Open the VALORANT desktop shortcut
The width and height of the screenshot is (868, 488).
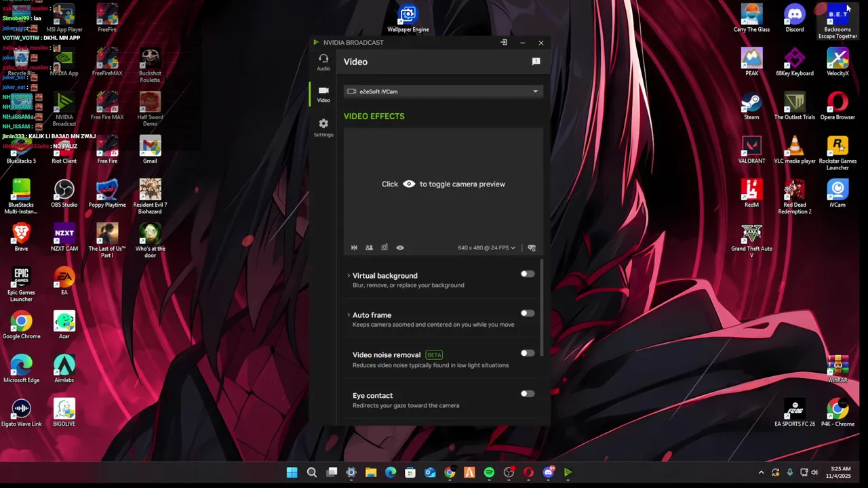[x=751, y=150]
